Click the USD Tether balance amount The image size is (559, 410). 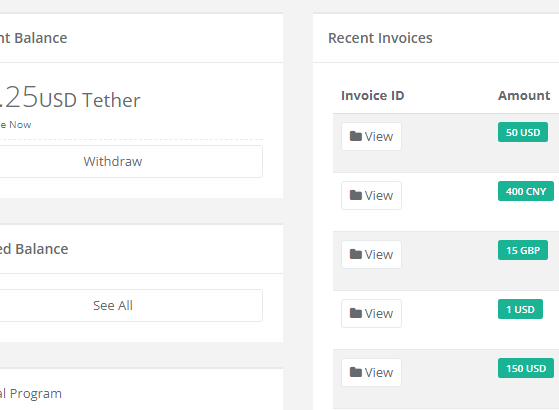(70, 97)
